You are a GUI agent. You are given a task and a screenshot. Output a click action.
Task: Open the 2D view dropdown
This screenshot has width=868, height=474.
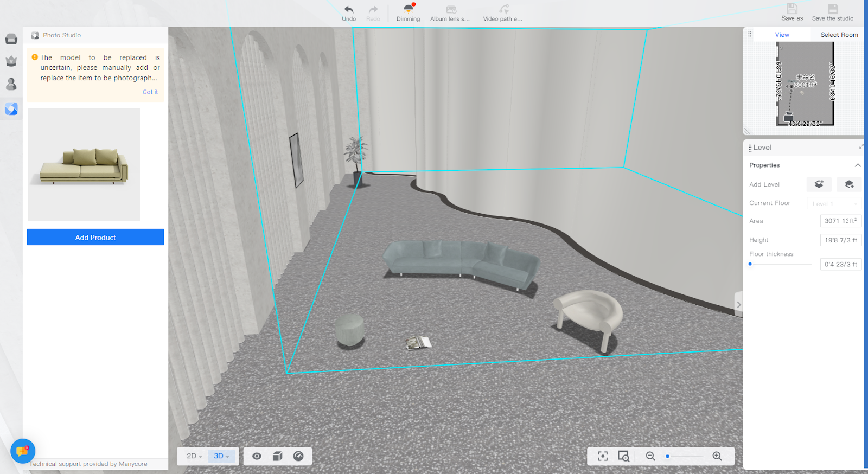[x=194, y=456]
